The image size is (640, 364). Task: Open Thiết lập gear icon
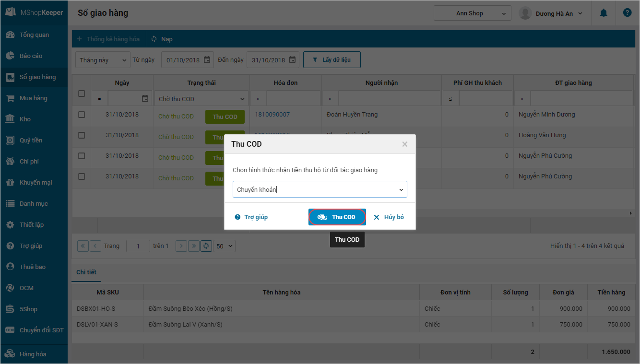[x=10, y=225]
